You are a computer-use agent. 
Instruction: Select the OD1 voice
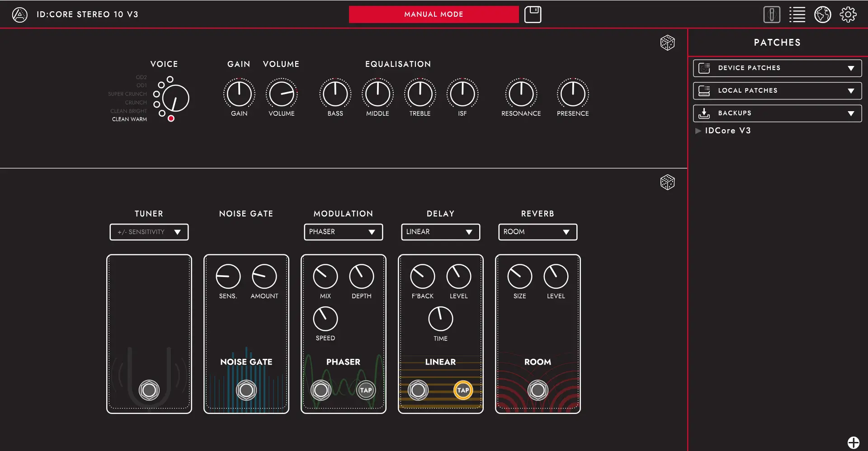[161, 85]
